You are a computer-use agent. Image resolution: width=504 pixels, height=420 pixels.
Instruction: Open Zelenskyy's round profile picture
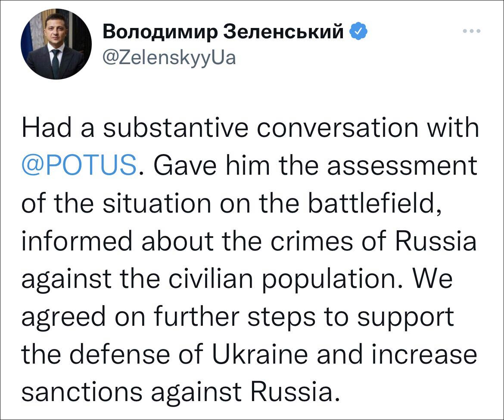[56, 44]
